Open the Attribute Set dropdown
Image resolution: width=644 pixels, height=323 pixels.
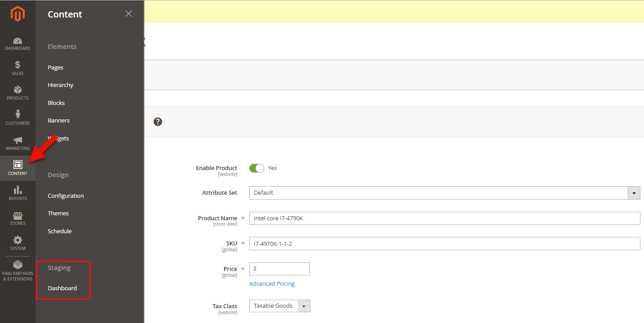tap(445, 193)
